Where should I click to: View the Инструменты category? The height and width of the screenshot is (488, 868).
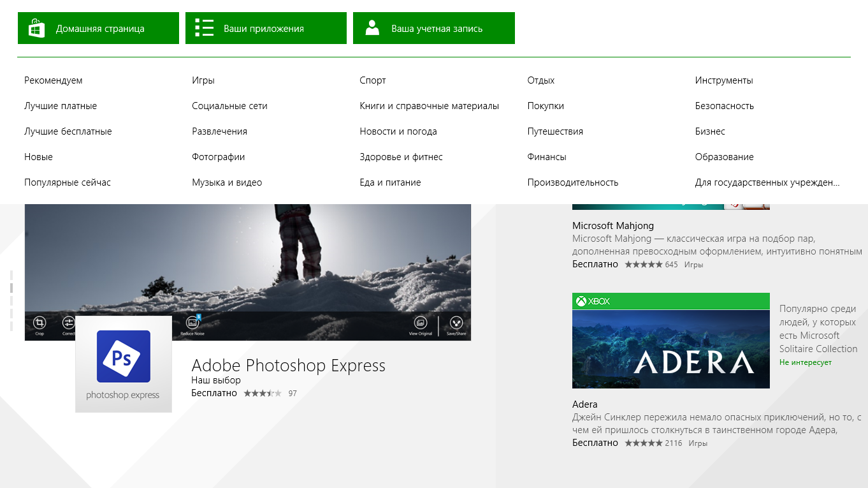click(724, 80)
